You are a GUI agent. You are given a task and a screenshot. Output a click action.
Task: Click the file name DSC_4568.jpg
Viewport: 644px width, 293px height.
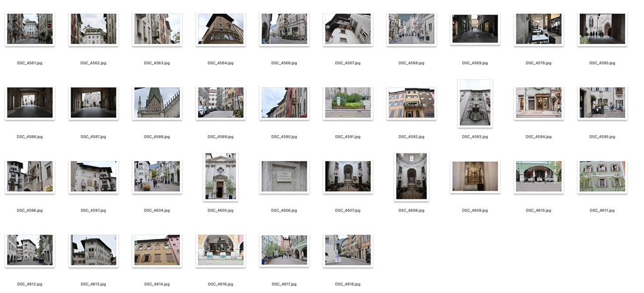click(x=411, y=64)
